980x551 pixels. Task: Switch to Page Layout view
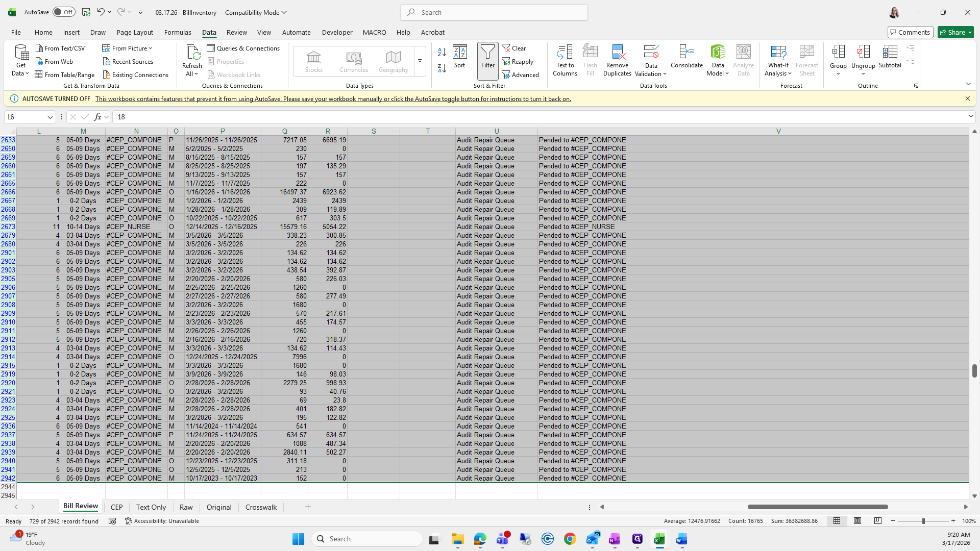tap(857, 521)
